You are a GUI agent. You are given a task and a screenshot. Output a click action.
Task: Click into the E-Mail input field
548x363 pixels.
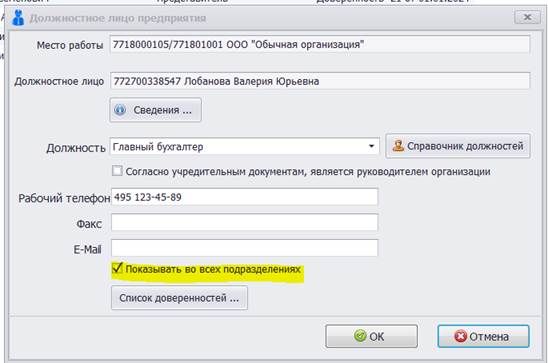point(244,248)
